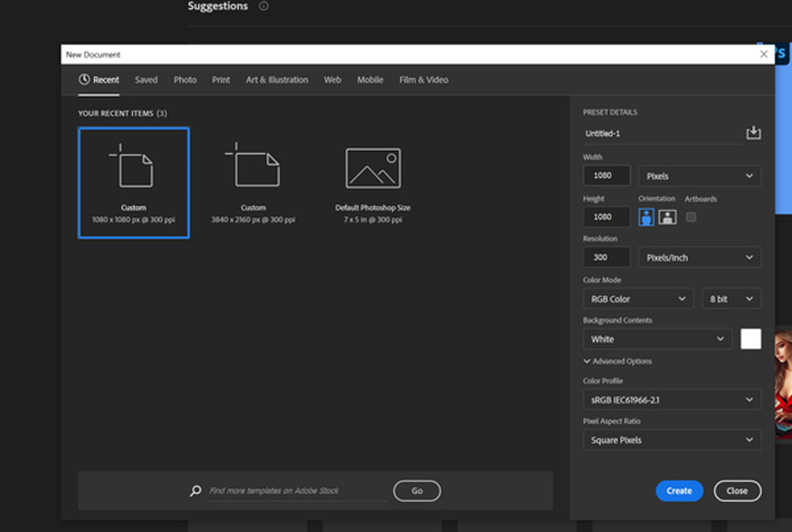Click the info icon next to Suggestions

(x=262, y=6)
